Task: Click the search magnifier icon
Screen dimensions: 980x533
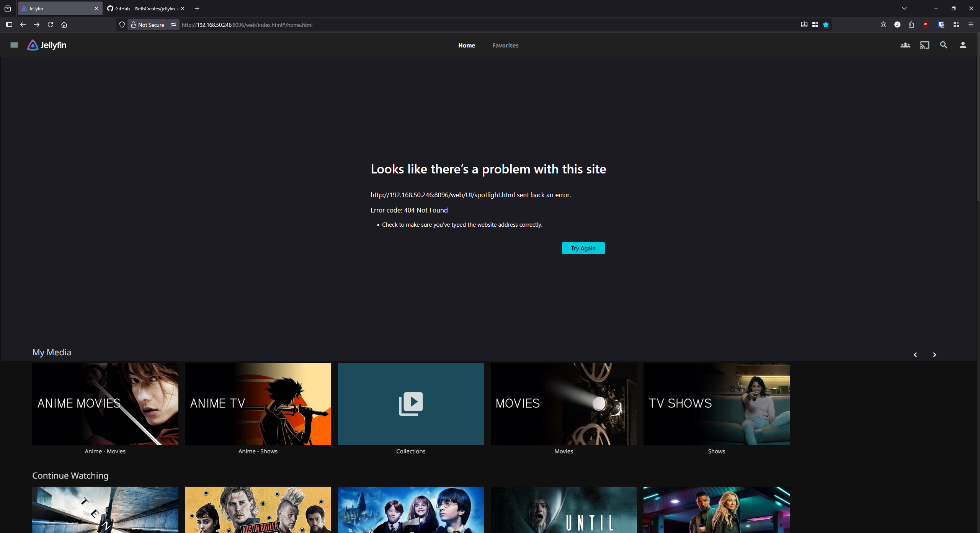Action: click(x=944, y=45)
